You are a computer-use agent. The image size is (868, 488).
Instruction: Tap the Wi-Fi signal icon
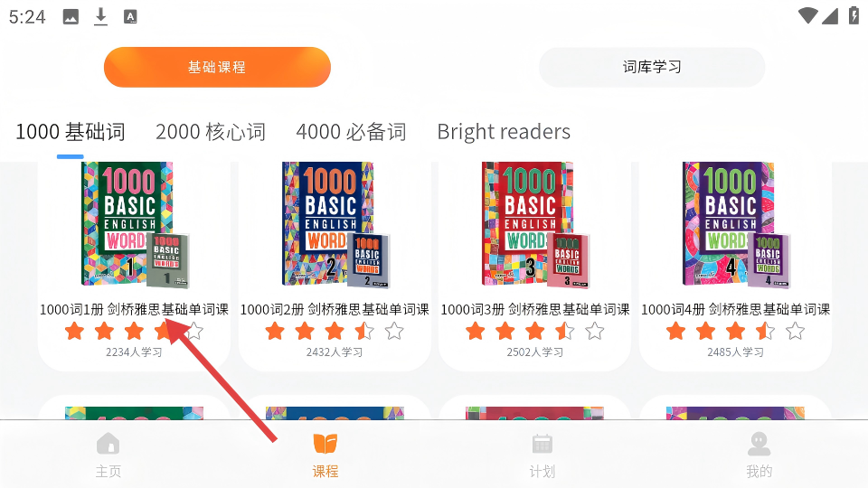(807, 16)
